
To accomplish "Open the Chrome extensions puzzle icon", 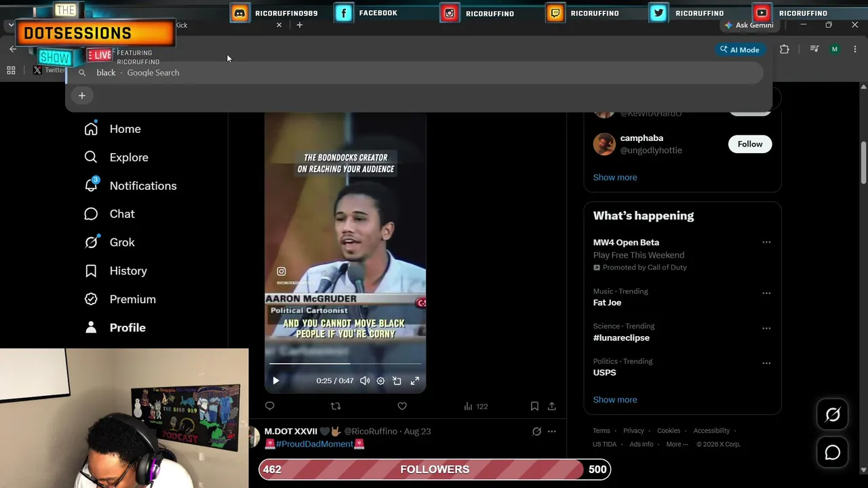I will click(x=785, y=49).
